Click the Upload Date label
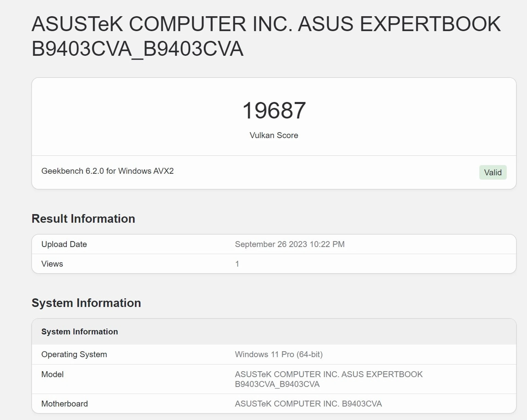The image size is (527, 420). tap(64, 244)
